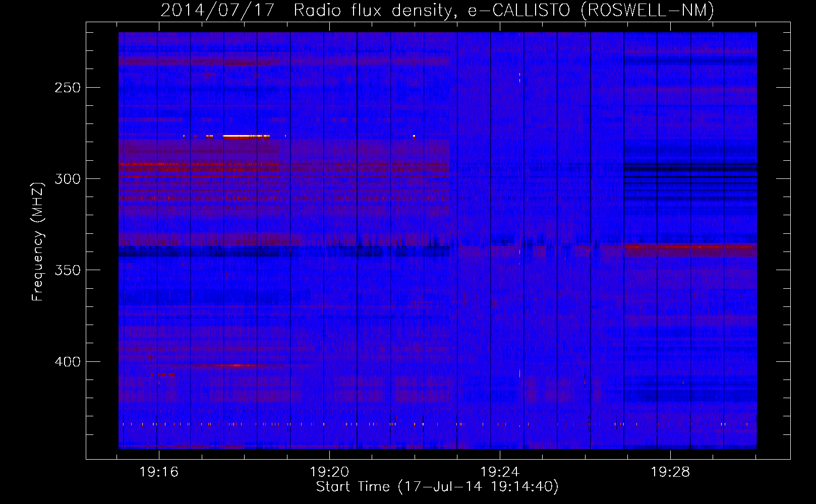Click the 300 frequency axis label
This screenshot has width=816, height=504.
pos(68,179)
